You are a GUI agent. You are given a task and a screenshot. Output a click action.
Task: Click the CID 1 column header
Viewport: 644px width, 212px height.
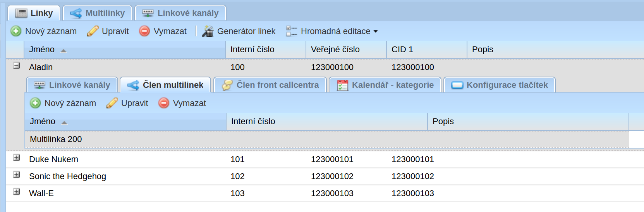coord(427,50)
